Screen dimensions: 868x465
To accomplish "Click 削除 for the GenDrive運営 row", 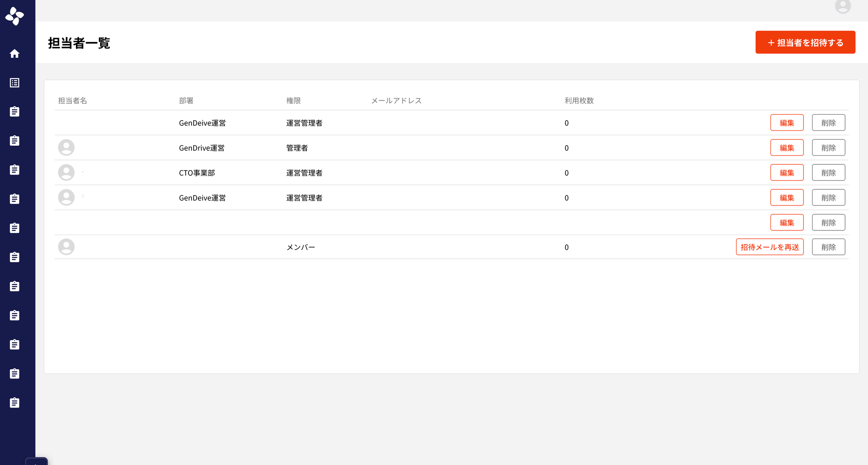I will pos(828,148).
